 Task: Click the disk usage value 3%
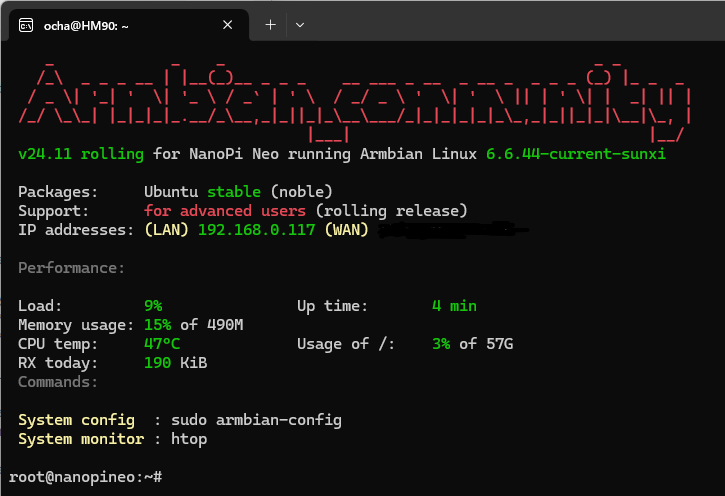441,344
